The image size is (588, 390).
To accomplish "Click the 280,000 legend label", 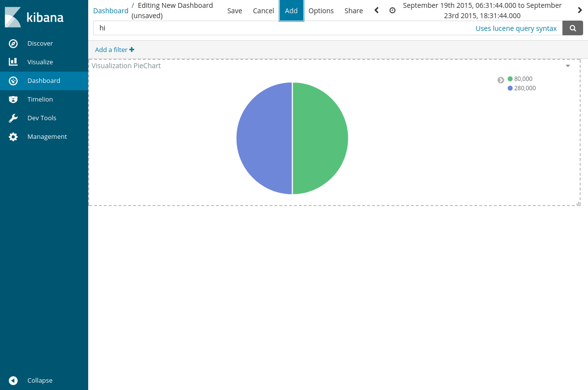I will pos(525,88).
